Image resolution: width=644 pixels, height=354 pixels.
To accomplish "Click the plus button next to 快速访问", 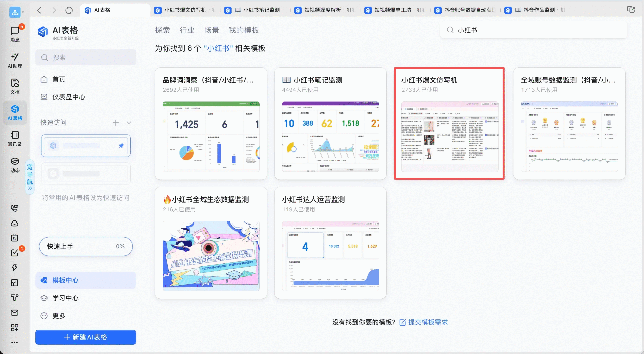I will point(116,123).
